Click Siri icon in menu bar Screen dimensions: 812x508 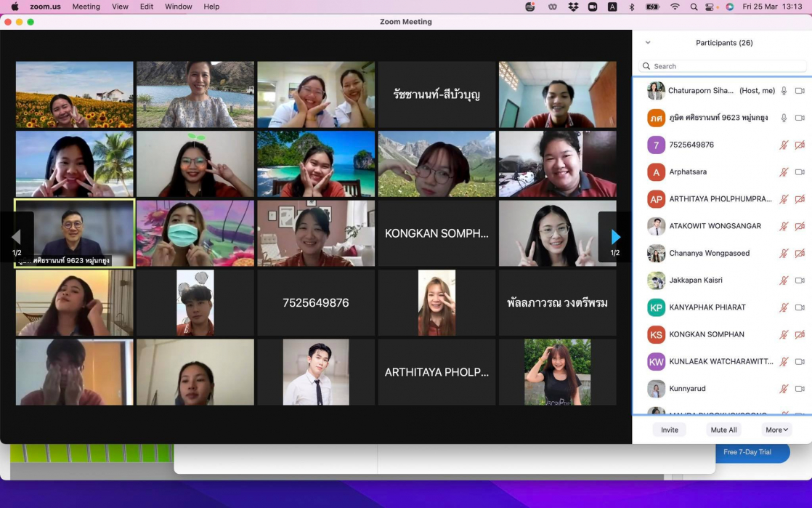pyautogui.click(x=729, y=7)
